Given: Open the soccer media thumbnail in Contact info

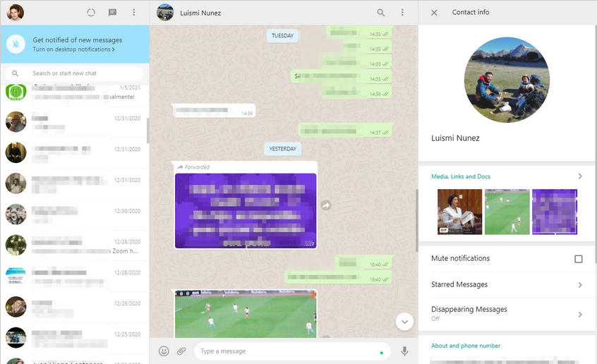Looking at the screenshot, I should tap(507, 212).
